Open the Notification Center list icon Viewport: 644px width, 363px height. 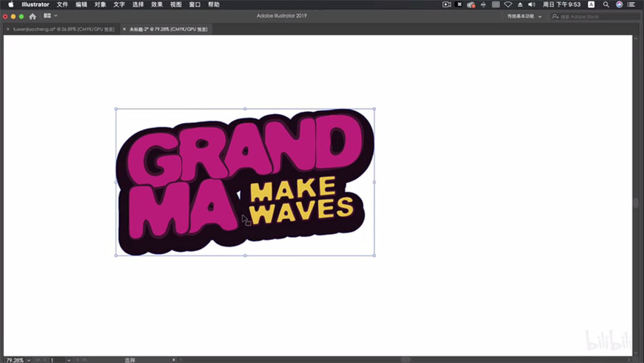pos(631,4)
